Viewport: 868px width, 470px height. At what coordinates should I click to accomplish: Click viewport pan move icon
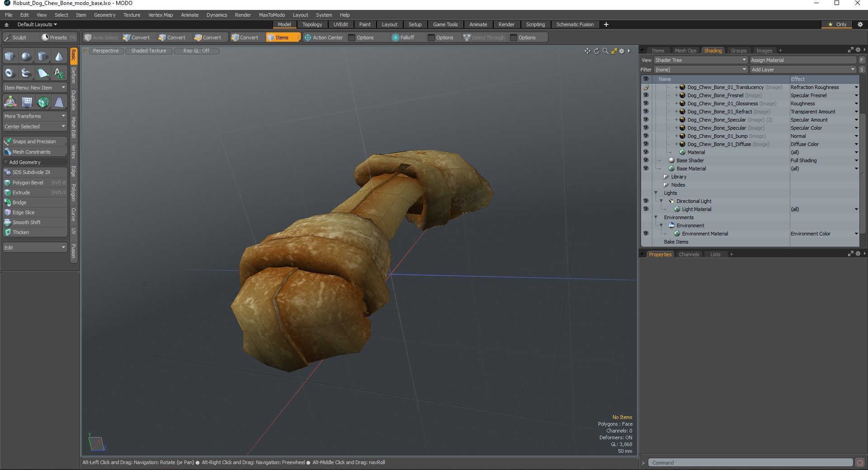pos(587,51)
